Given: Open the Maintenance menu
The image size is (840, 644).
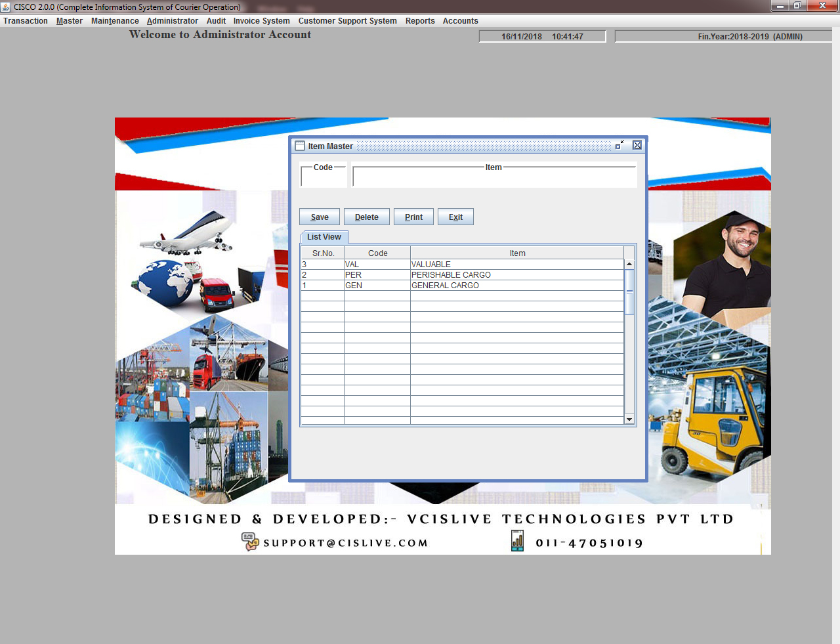Looking at the screenshot, I should [115, 21].
